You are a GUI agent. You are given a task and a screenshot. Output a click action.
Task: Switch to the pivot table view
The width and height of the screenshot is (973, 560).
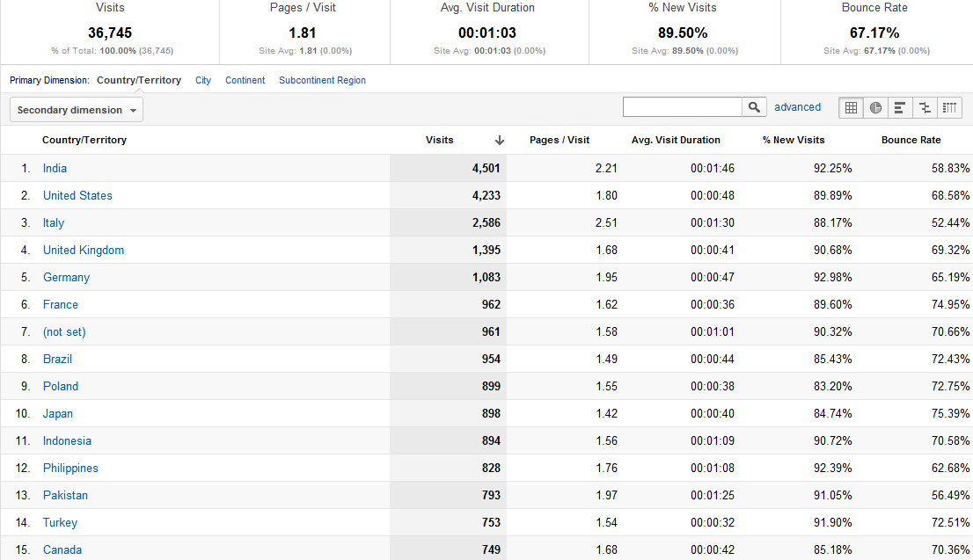point(949,107)
